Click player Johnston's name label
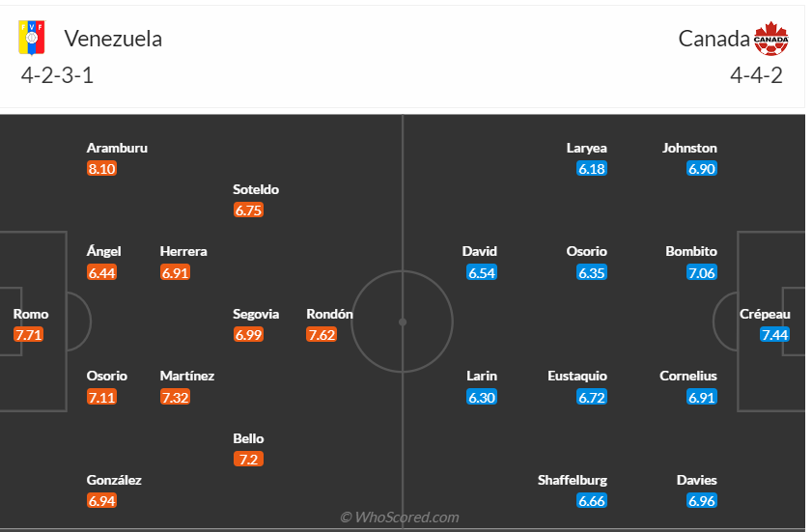The image size is (812, 532). point(689,149)
